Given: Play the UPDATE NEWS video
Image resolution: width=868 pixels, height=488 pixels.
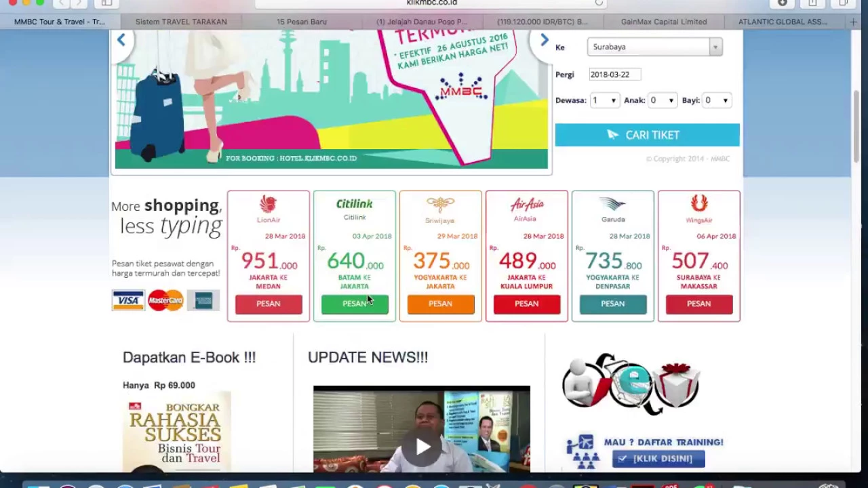Looking at the screenshot, I should (x=422, y=447).
